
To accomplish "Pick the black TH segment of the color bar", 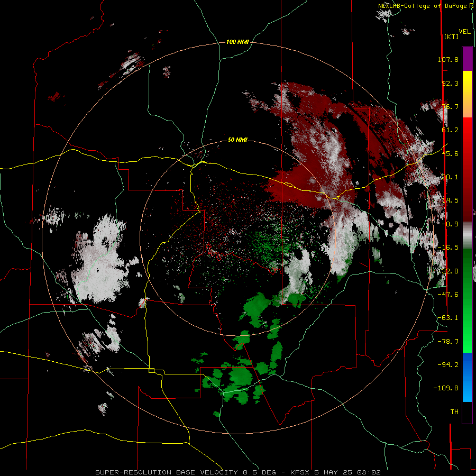I will [x=467, y=412].
